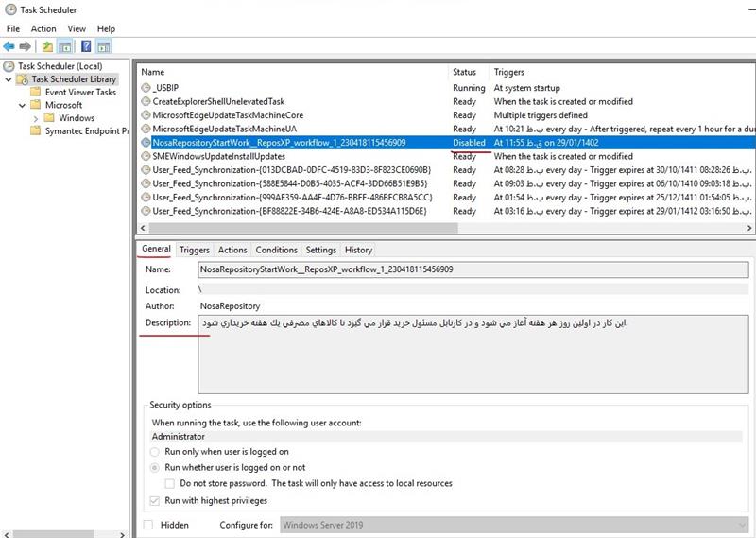Click the Back arrow in toolbar
This screenshot has width=756, height=538.
click(9, 46)
